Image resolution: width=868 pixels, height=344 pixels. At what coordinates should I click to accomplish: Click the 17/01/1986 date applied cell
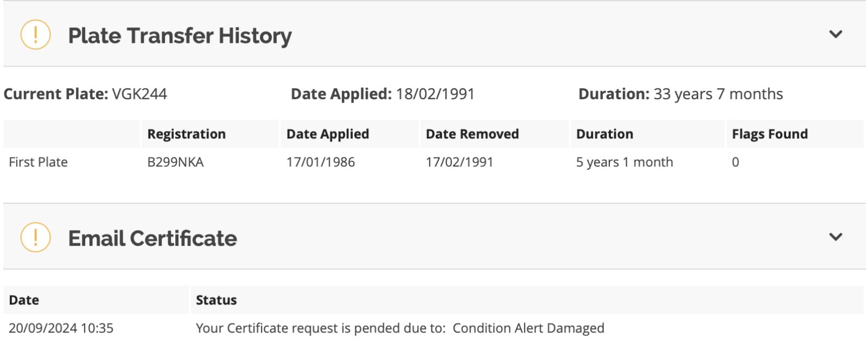pyautogui.click(x=321, y=162)
